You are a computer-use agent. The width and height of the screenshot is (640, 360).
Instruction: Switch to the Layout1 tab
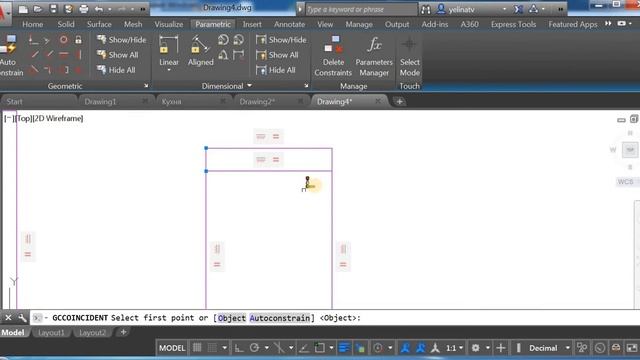[51, 333]
